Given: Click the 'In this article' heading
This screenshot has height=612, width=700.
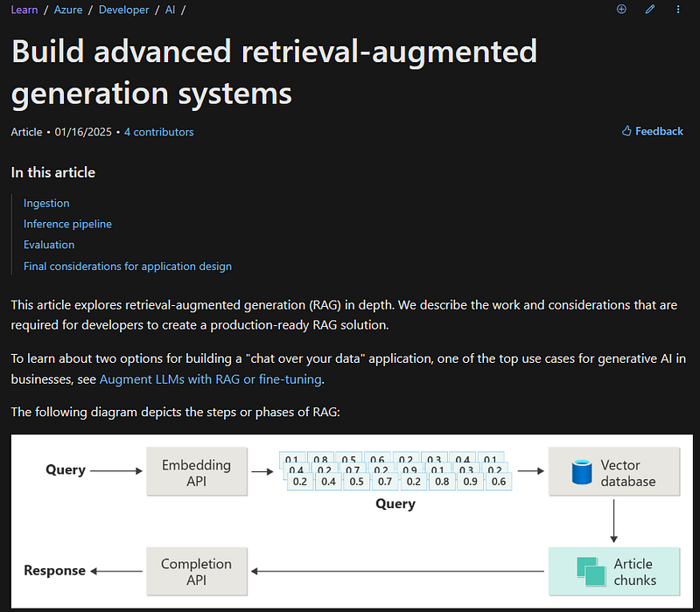Looking at the screenshot, I should pos(53,172).
